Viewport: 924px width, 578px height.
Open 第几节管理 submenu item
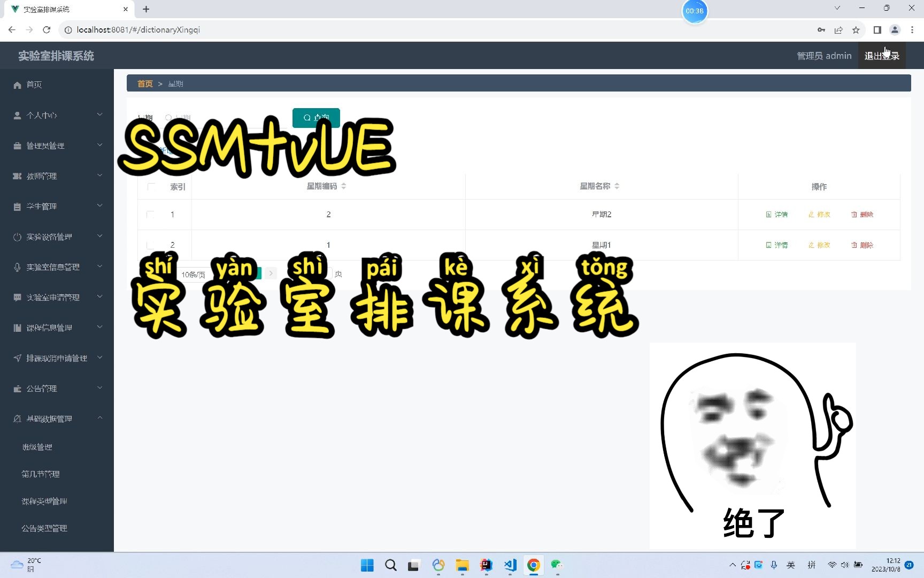click(41, 474)
